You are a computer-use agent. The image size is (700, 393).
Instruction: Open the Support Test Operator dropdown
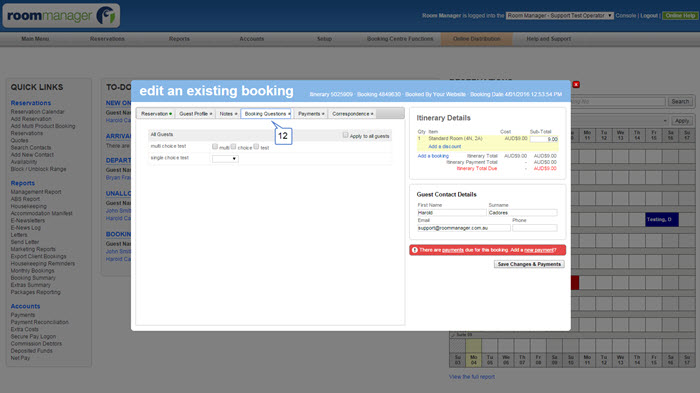click(559, 16)
